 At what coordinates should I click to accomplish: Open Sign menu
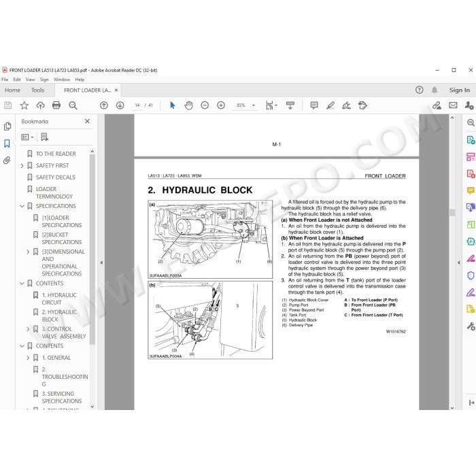pos(44,80)
